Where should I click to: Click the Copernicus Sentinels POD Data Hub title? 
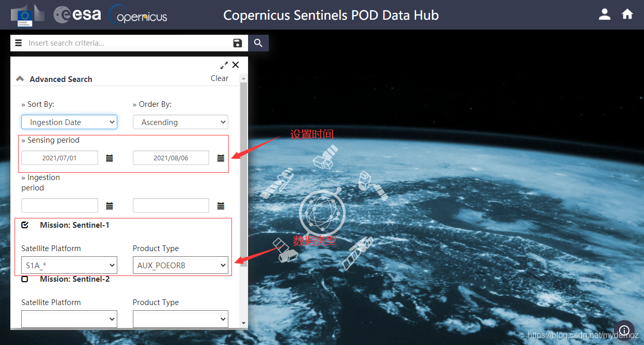(331, 15)
